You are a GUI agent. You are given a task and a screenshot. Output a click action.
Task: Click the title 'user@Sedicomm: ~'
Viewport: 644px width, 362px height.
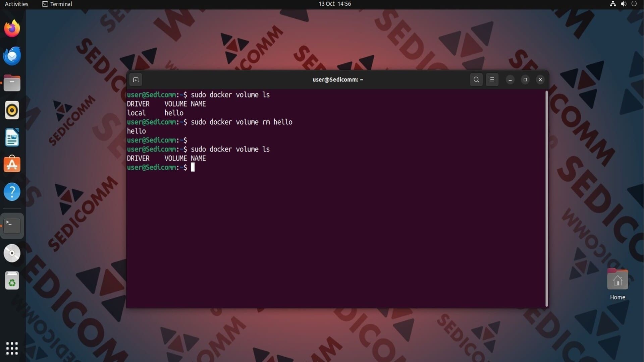tap(338, 80)
